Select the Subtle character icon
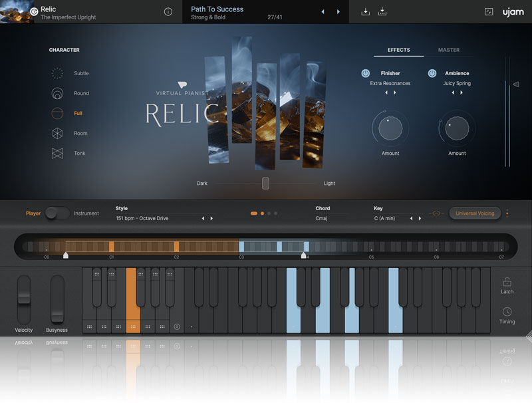Screen dimensions: 532x403 coord(58,74)
